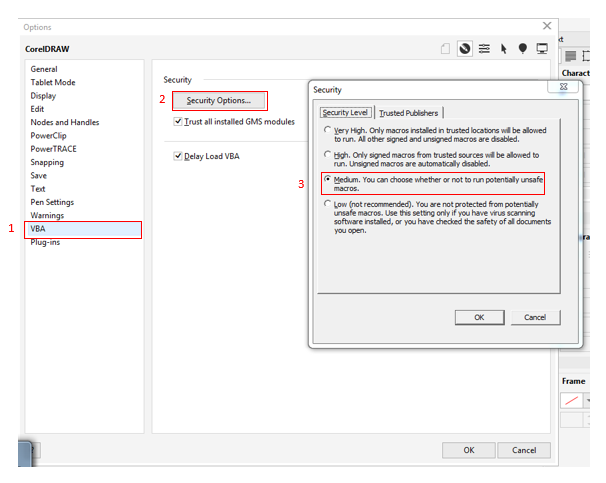Select the CorelDRAW application icon in Options header

pyautogui.click(x=465, y=49)
